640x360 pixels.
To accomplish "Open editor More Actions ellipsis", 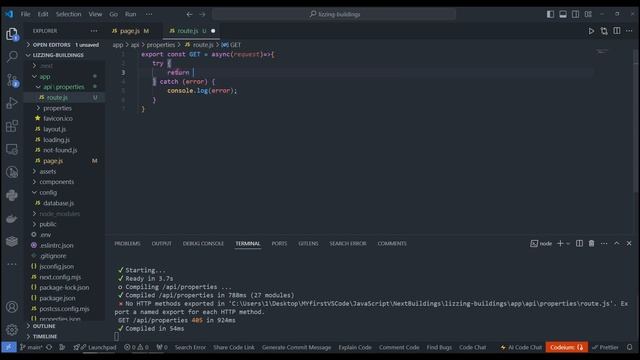I will [x=629, y=31].
